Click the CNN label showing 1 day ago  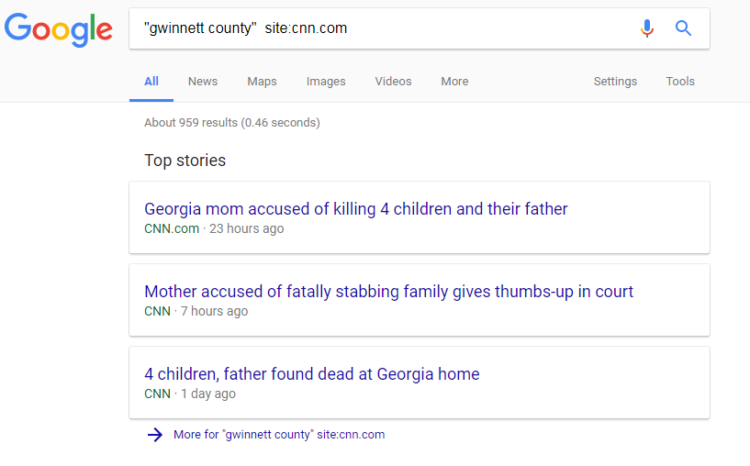(x=157, y=394)
